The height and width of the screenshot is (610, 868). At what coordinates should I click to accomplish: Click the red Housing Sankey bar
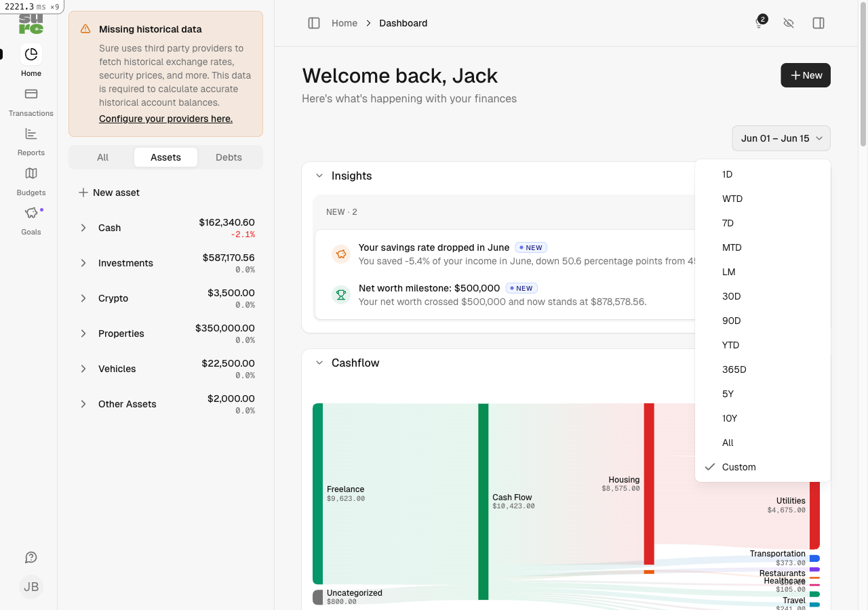[649, 484]
